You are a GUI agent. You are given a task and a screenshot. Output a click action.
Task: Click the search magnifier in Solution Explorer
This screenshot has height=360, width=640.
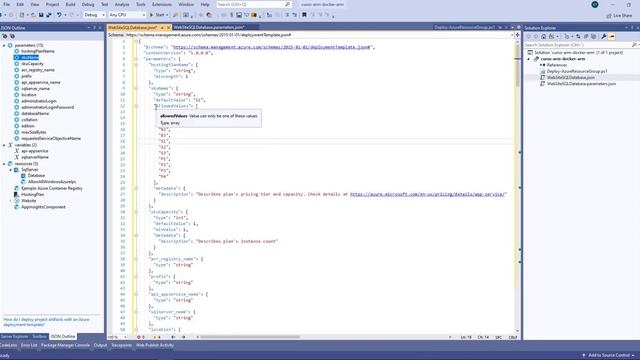[x=634, y=44]
